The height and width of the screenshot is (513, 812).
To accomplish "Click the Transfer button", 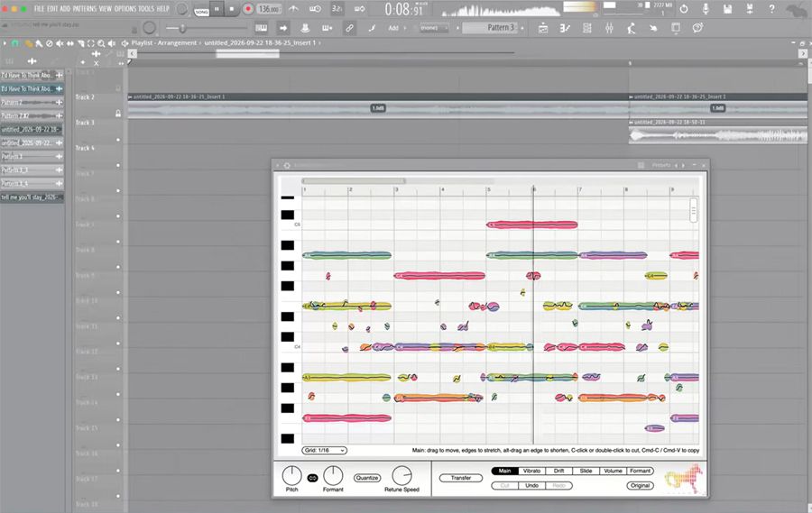I will click(461, 478).
